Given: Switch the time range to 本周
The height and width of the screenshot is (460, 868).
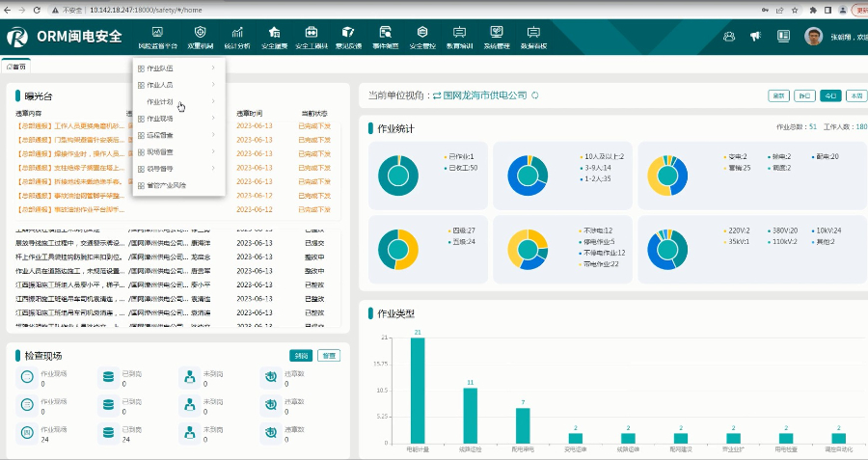Looking at the screenshot, I should click(x=854, y=95).
